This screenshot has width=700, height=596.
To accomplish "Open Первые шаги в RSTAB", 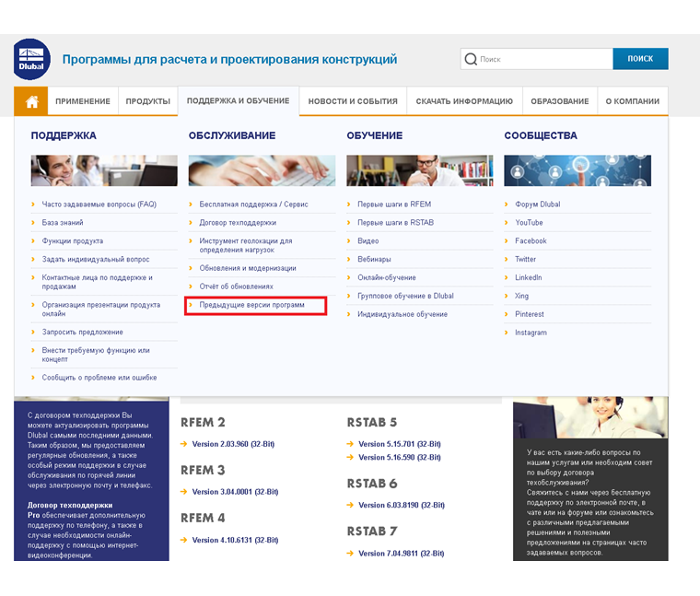I will [x=395, y=223].
